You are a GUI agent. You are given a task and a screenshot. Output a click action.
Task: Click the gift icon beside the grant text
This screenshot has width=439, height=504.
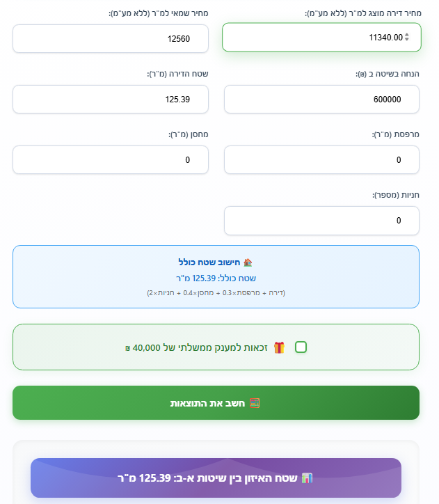click(x=279, y=347)
